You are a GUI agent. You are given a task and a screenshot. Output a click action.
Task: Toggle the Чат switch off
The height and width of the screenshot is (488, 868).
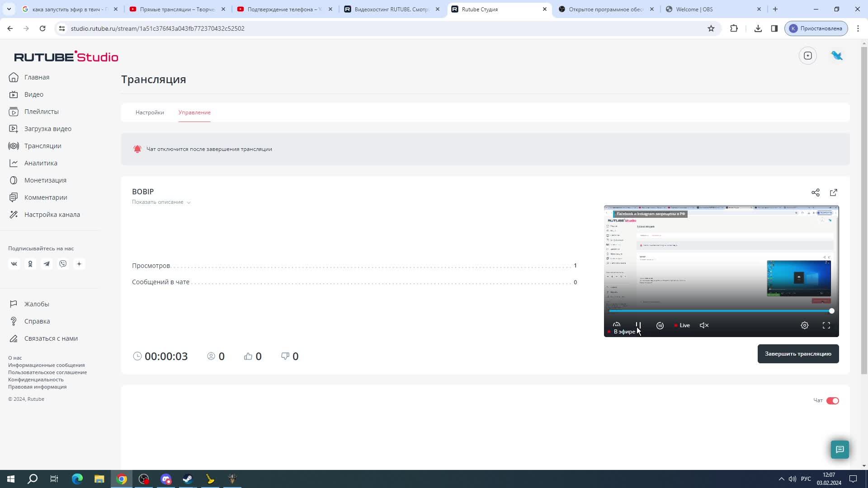[832, 401]
